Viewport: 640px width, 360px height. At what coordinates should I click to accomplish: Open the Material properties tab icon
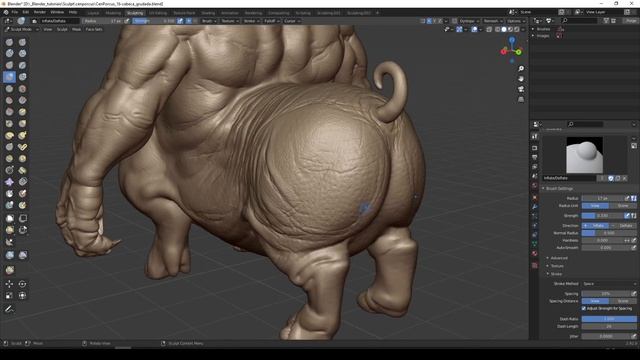click(535, 253)
